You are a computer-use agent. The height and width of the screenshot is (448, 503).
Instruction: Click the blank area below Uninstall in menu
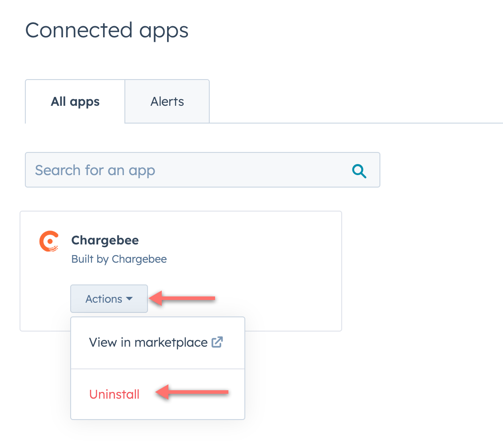pos(158,412)
